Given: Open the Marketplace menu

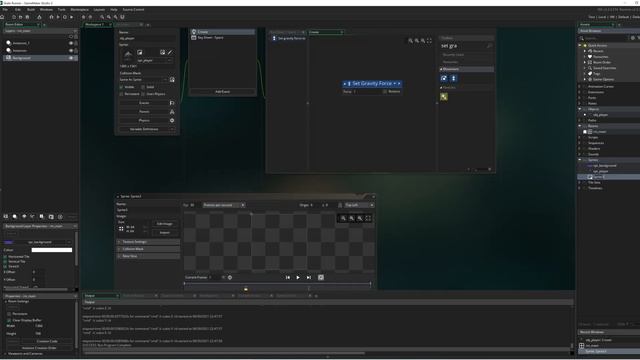Looking at the screenshot, I should (80, 9).
